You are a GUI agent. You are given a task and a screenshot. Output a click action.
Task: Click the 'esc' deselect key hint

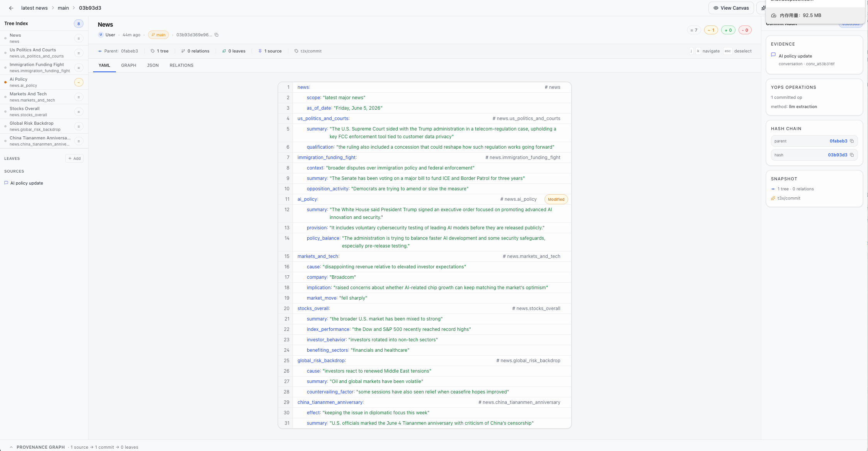pos(728,51)
